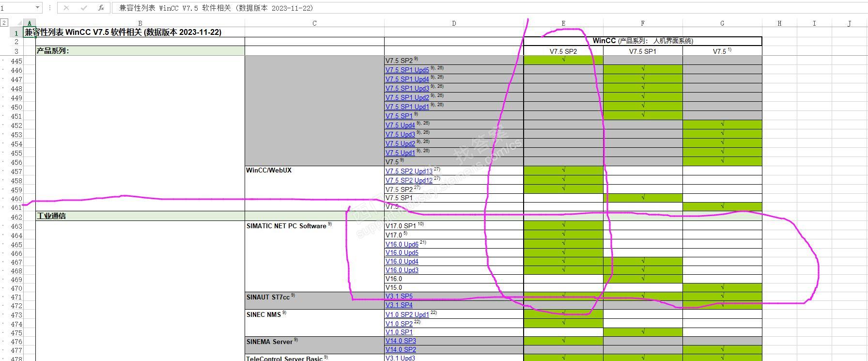Image resolution: width=868 pixels, height=361 pixels.
Task: Select row header 476
Action: point(16,342)
